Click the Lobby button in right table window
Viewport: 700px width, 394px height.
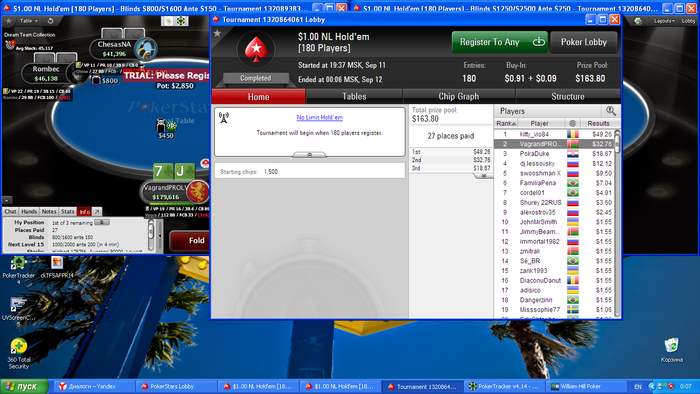[x=688, y=21]
